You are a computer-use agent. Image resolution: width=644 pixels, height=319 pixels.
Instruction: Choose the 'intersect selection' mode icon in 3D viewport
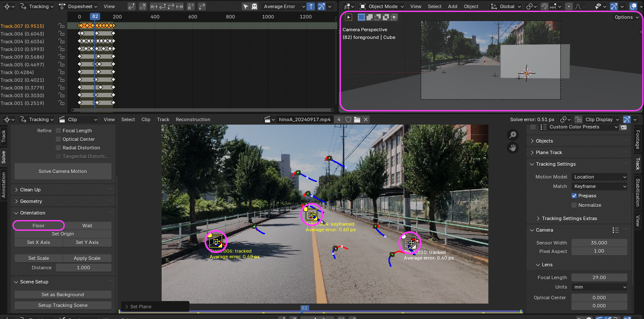click(394, 17)
